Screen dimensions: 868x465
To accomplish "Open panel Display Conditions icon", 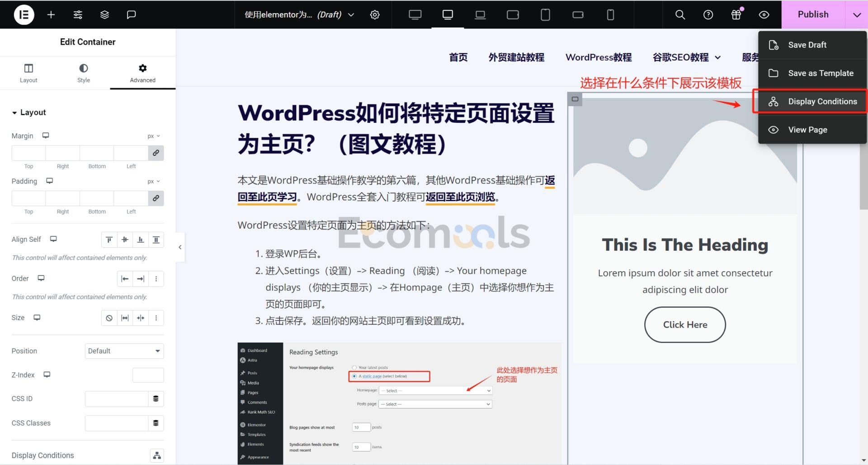I will tap(157, 456).
